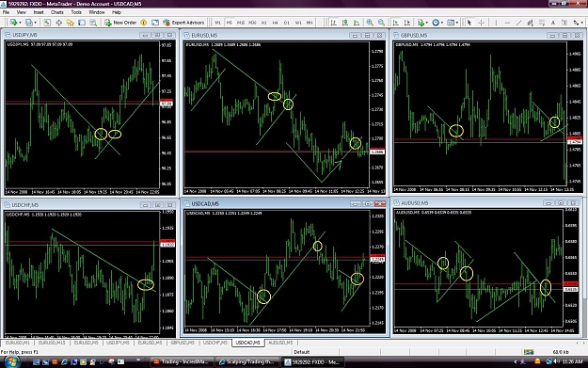Click the connection status 68/0 kb indicator

[561, 352]
